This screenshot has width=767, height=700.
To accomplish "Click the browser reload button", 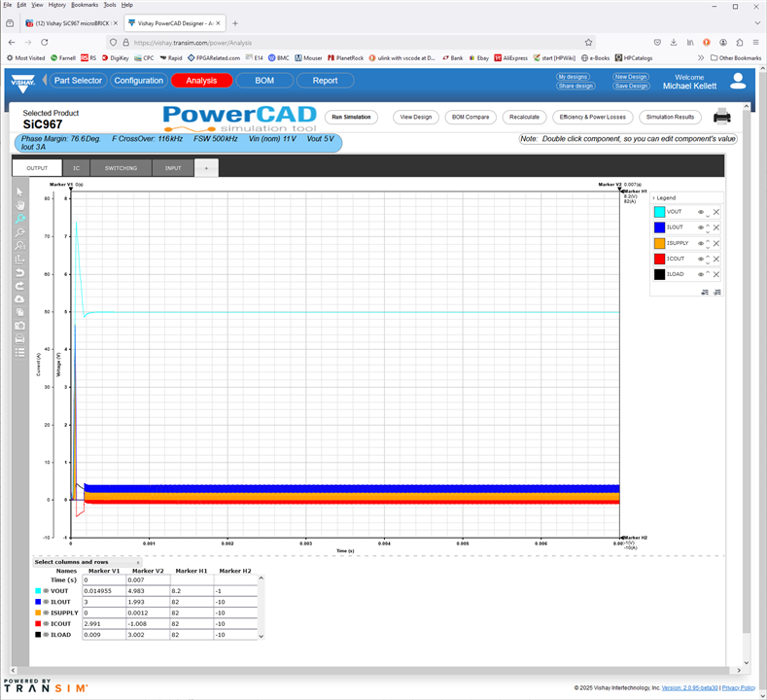I will point(45,43).
